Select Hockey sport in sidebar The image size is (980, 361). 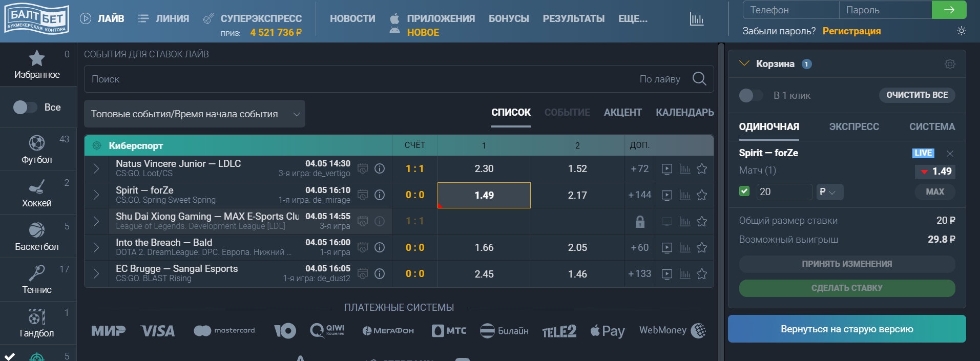[x=37, y=193]
